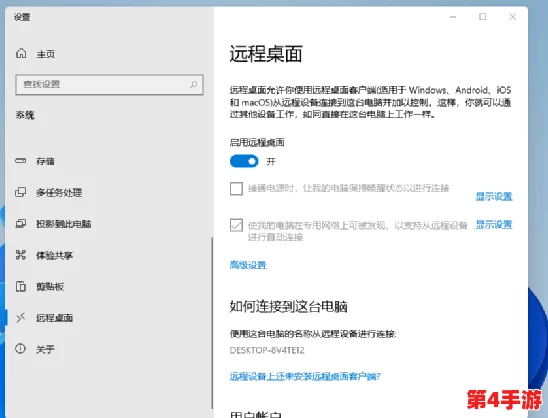The height and width of the screenshot is (418, 548).
Task: Click the computer name DESKTOP-8V4TE12
Action: pyautogui.click(x=267, y=350)
